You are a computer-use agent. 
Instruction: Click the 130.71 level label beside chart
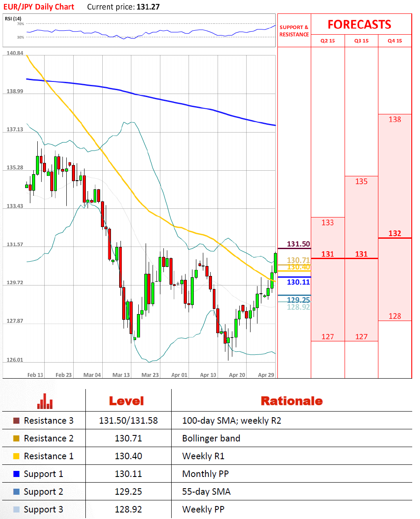click(x=299, y=260)
